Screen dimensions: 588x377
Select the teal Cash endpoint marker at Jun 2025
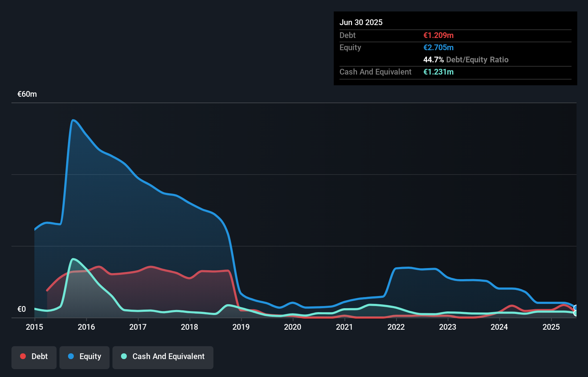(x=576, y=313)
